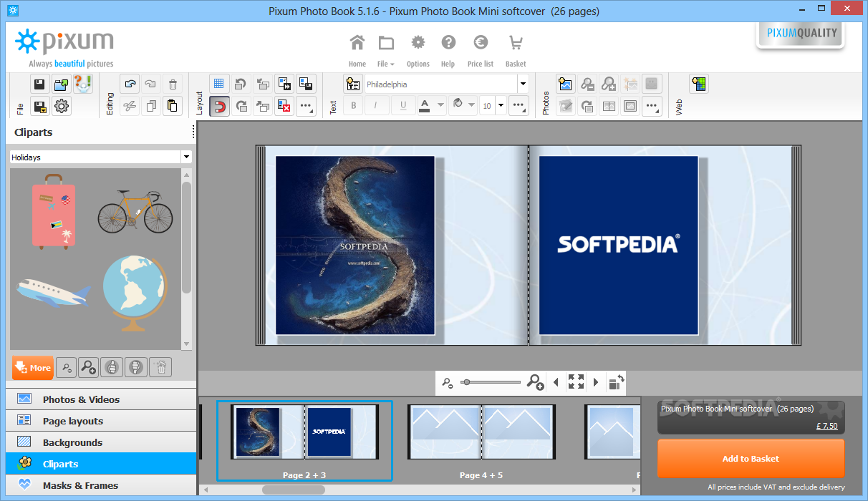Screen dimensions: 868x501
Task: Zoom in photo in Photos group
Action: 609,84
